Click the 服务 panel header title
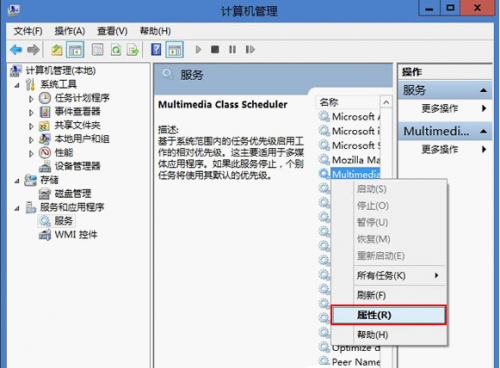 (x=192, y=75)
